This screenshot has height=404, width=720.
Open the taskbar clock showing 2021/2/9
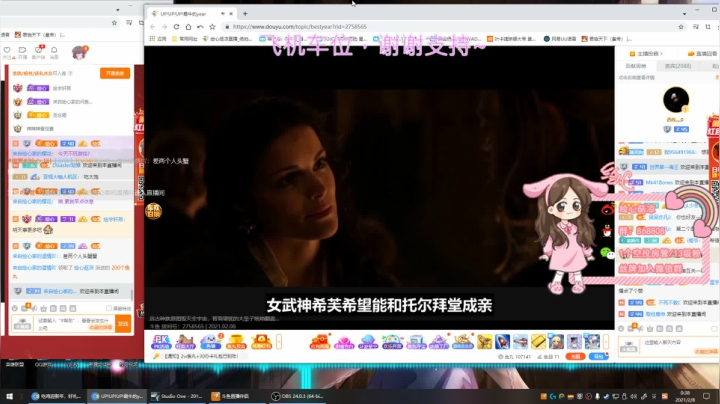[685, 396]
